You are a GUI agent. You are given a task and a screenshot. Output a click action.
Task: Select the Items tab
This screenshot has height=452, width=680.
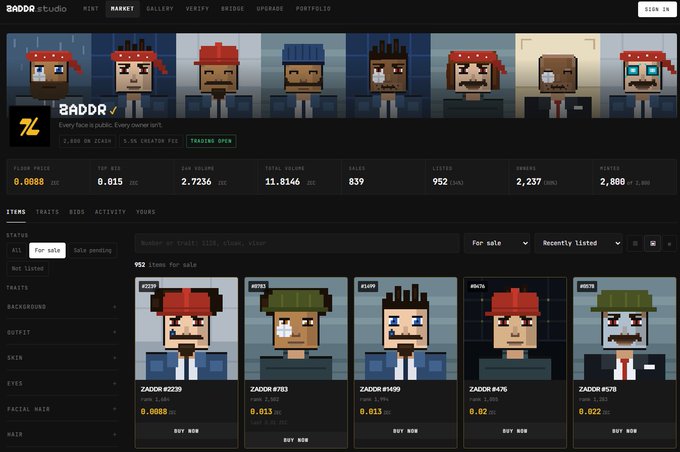click(16, 212)
